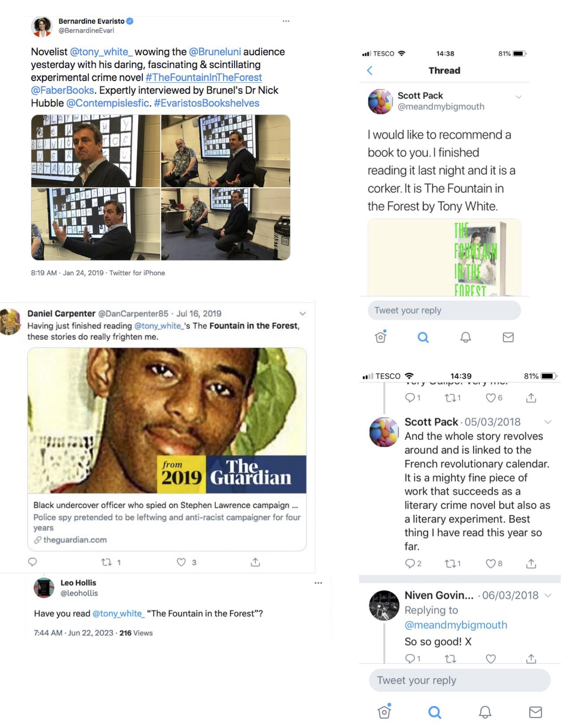Expand chevron on Niven Govin reply
This screenshot has width=565, height=728.
tap(548, 595)
